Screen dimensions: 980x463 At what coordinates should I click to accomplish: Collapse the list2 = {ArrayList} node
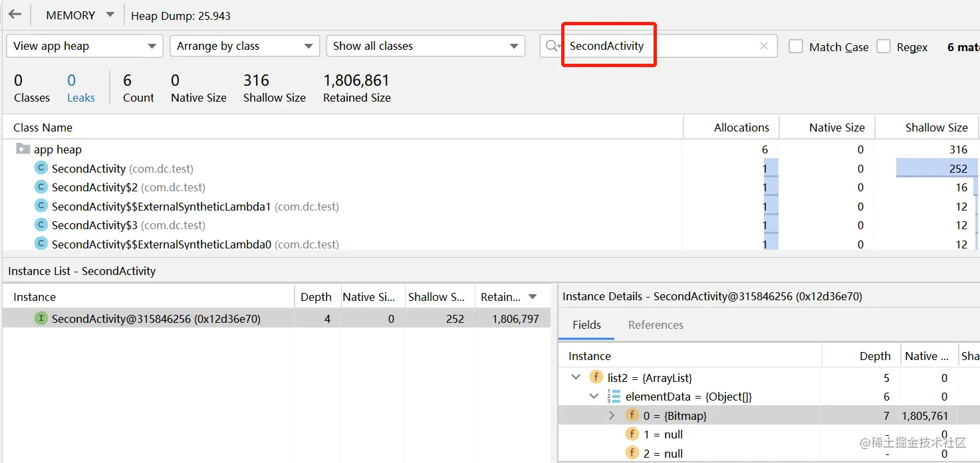pos(576,377)
